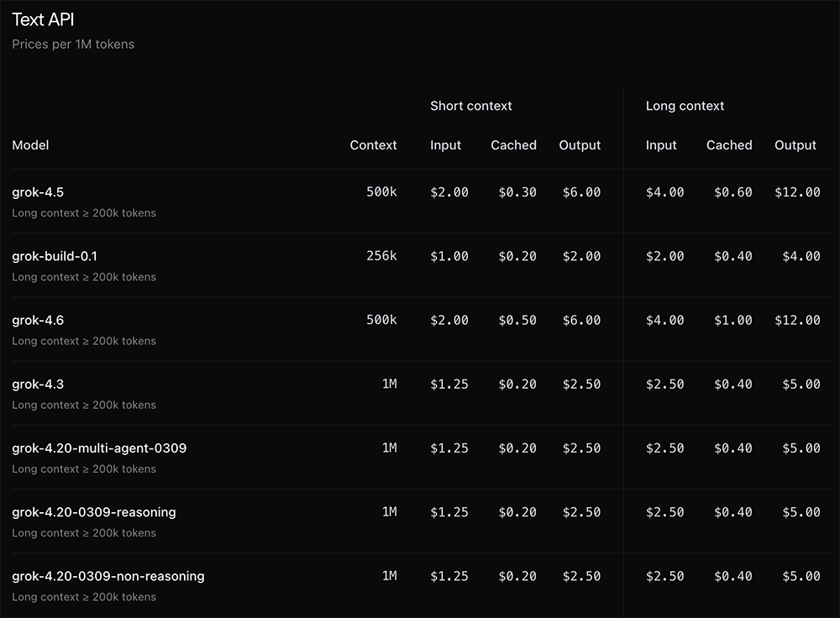Click the long context note under grok-4.6
This screenshot has width=840, height=618.
pos(83,341)
